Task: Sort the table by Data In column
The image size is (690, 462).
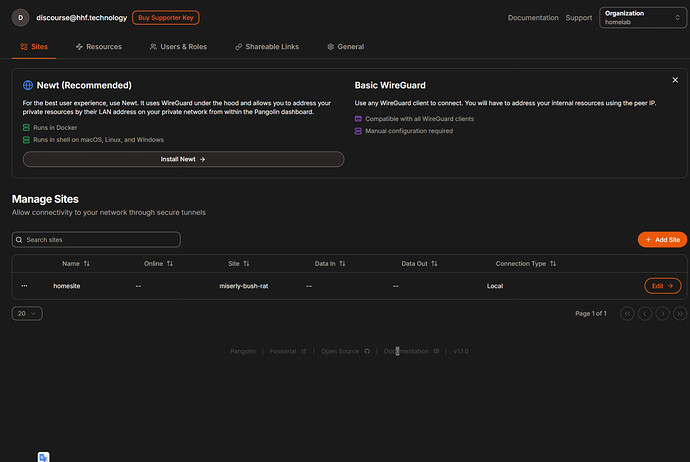Action: click(x=330, y=264)
